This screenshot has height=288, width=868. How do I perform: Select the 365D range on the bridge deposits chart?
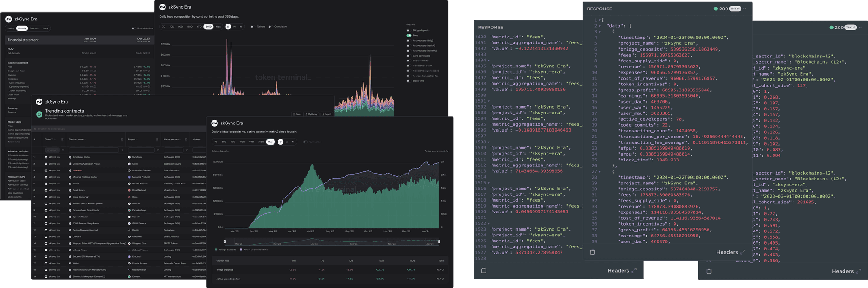coord(261,142)
